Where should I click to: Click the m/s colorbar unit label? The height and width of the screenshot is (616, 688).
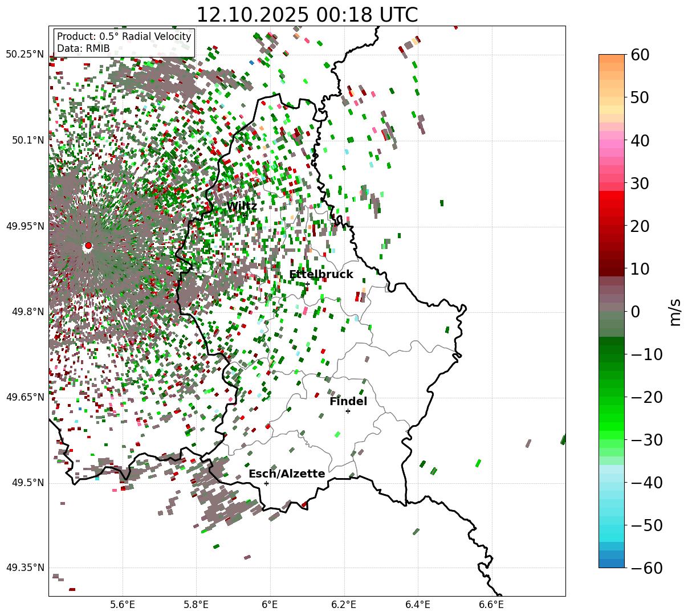675,311
